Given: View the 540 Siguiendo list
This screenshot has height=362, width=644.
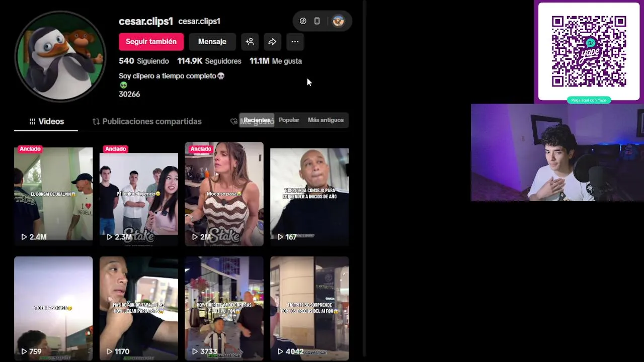Looking at the screenshot, I should pos(144,61).
